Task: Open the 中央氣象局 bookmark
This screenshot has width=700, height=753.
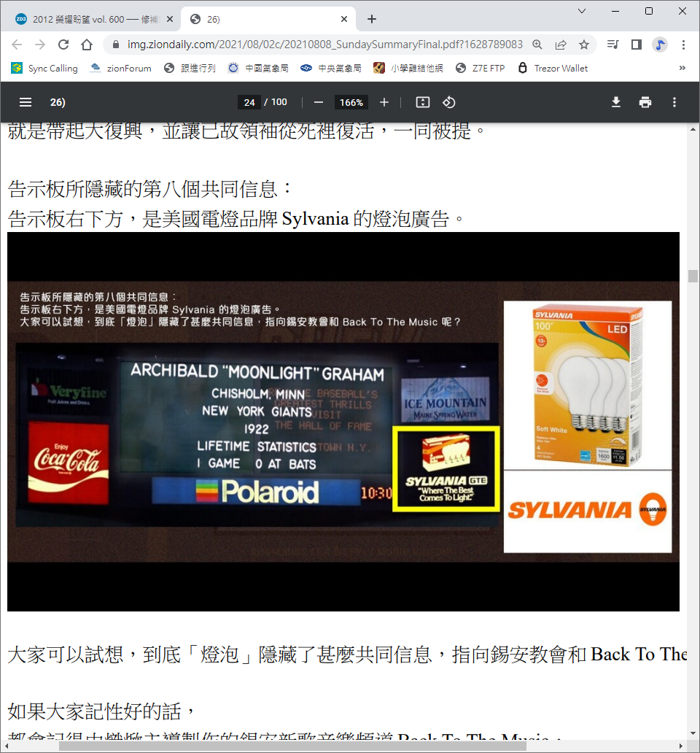Action: coord(331,68)
